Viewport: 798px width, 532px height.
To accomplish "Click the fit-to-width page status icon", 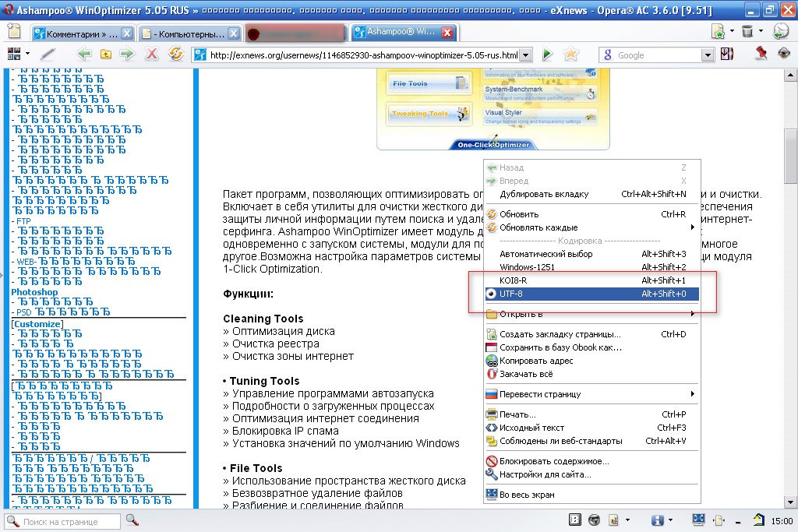I will coord(719,520).
